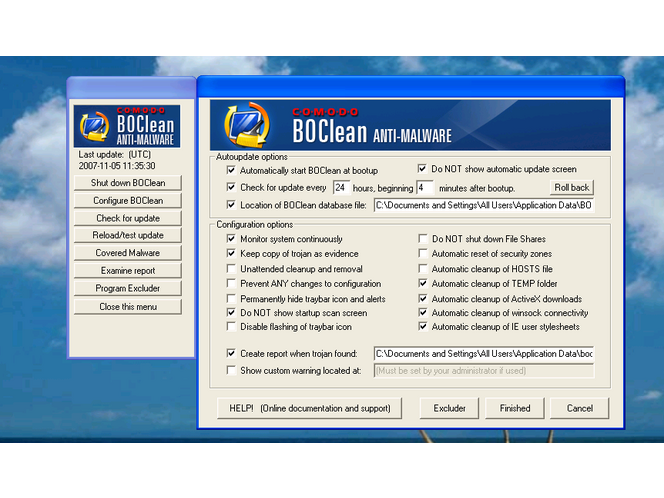The width and height of the screenshot is (664, 498).
Task: Click the 'Last update: (UTC)' label
Action: [x=115, y=155]
